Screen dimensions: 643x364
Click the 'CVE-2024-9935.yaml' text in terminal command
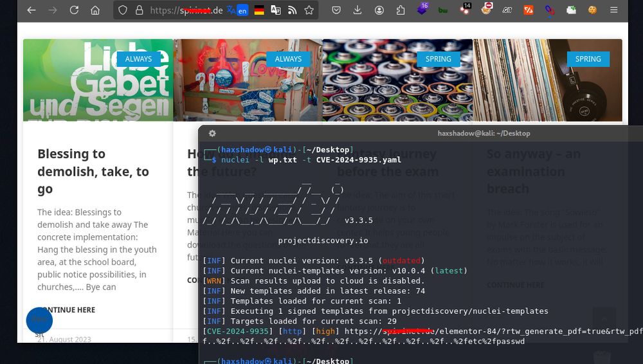359,159
